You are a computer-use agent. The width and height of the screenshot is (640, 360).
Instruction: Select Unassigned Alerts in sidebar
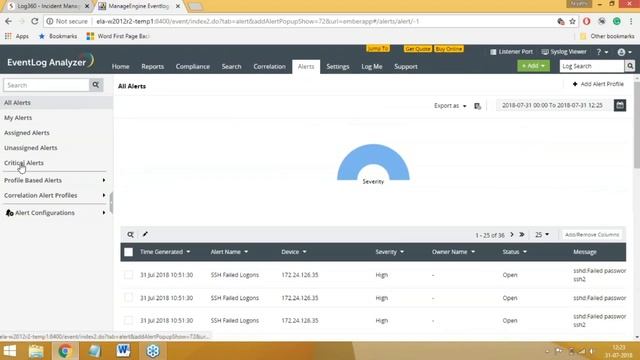[x=31, y=148]
